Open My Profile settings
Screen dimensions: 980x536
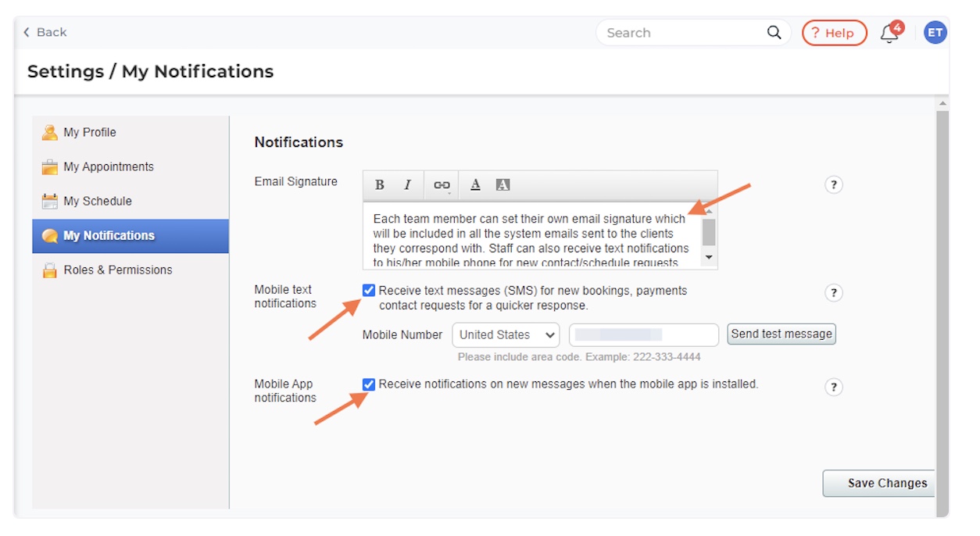point(131,133)
